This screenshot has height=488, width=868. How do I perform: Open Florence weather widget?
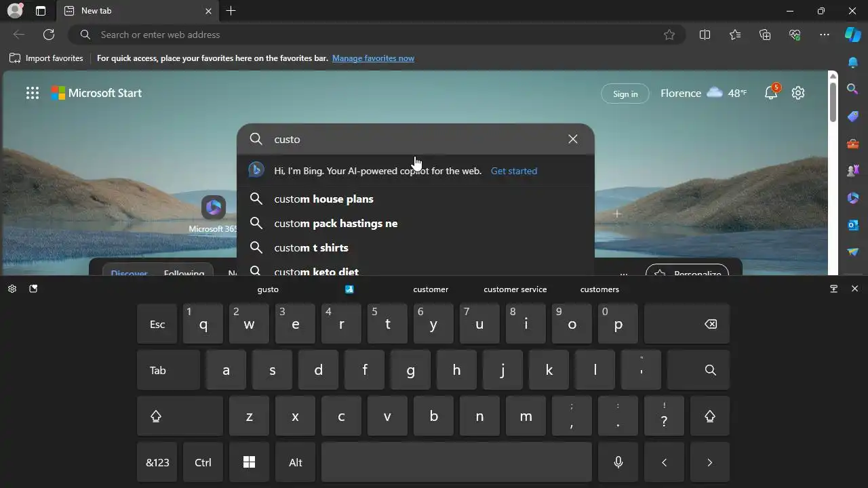703,93
